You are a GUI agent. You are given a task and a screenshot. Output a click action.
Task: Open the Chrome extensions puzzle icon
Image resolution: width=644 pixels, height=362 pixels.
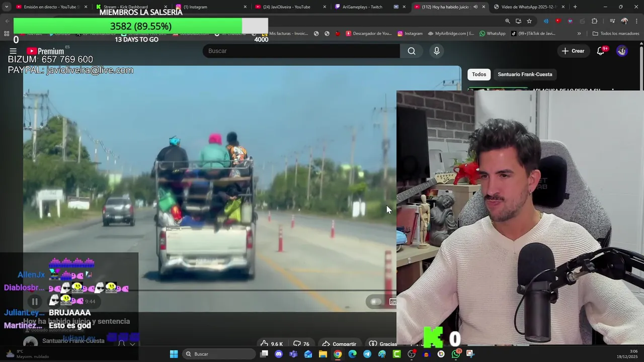click(x=595, y=21)
